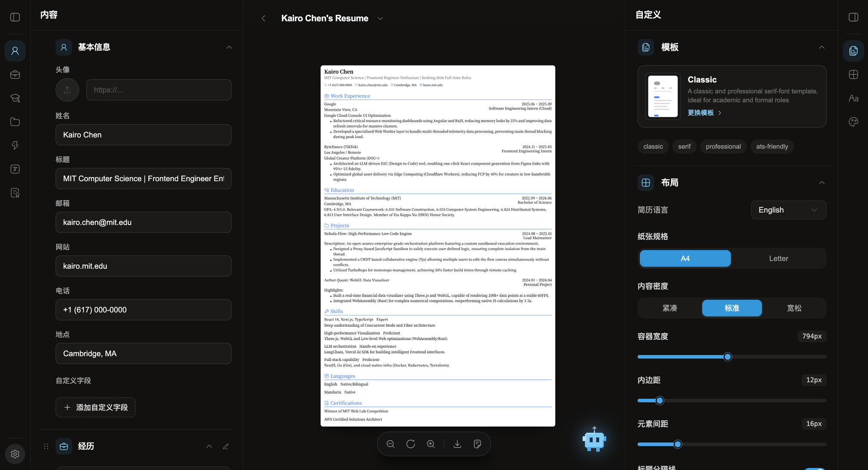Edit the 经历 section title with pencil icon
Viewport: 868px width, 470px height.
pos(226,446)
